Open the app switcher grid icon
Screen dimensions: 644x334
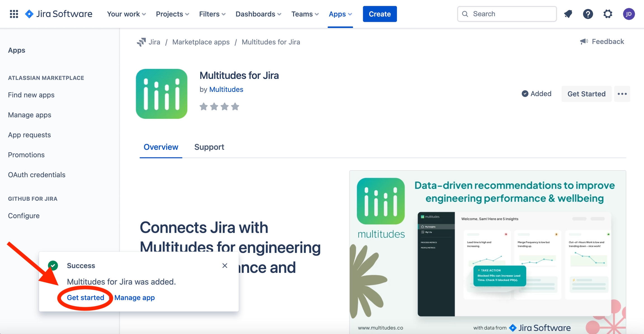[x=14, y=14]
